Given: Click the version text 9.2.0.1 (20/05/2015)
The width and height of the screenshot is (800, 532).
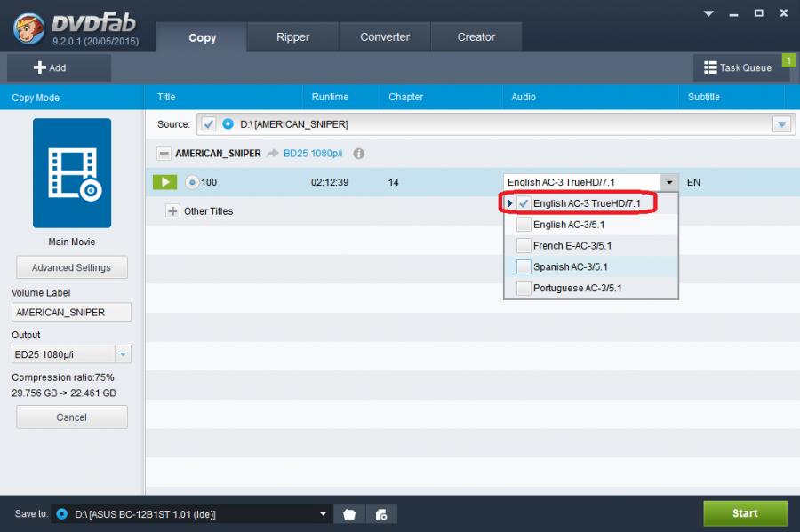Looking at the screenshot, I should (95, 41).
